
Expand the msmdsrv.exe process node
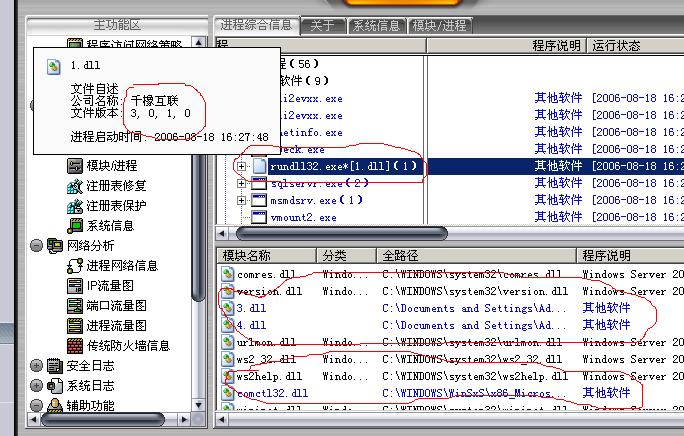[242, 200]
